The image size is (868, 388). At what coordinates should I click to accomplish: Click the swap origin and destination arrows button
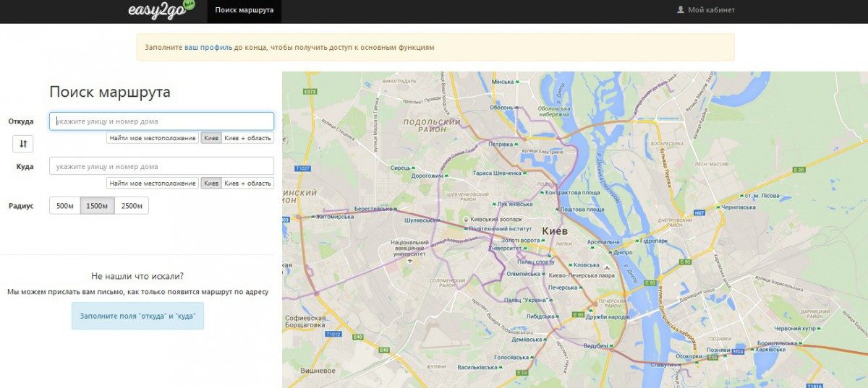[23, 144]
